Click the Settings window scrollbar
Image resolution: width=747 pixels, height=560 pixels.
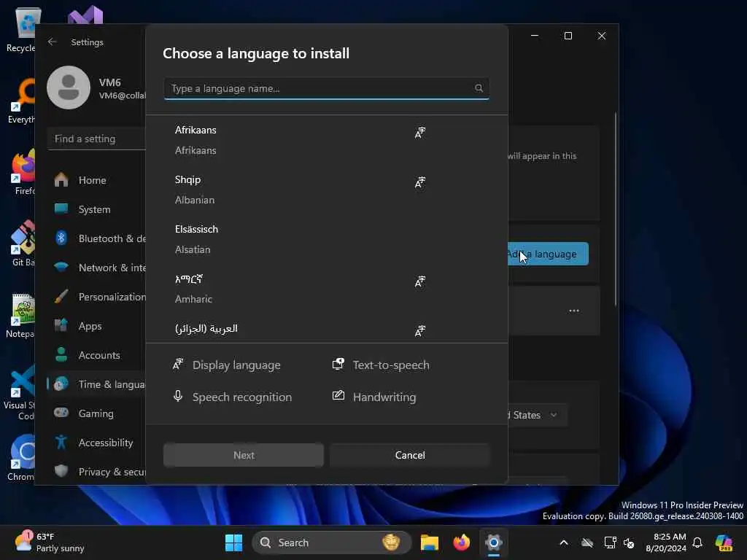point(616,209)
